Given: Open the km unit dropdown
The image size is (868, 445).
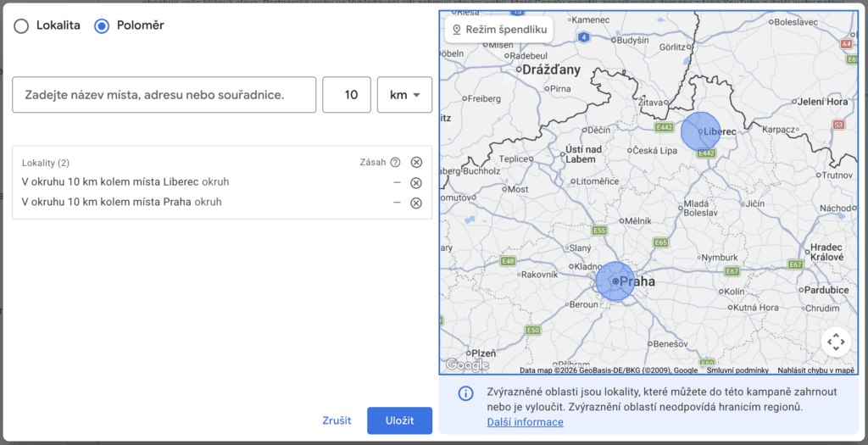Looking at the screenshot, I should click(x=405, y=95).
